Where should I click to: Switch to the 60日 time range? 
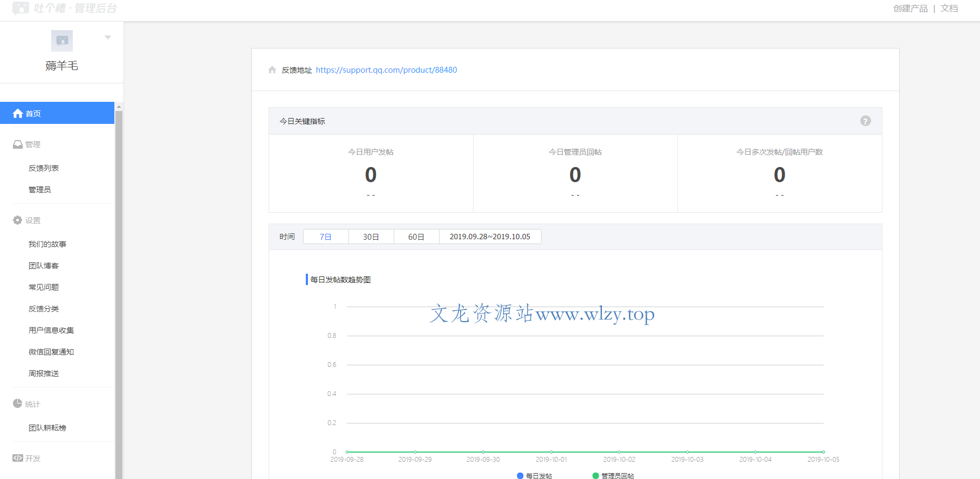[x=416, y=237]
